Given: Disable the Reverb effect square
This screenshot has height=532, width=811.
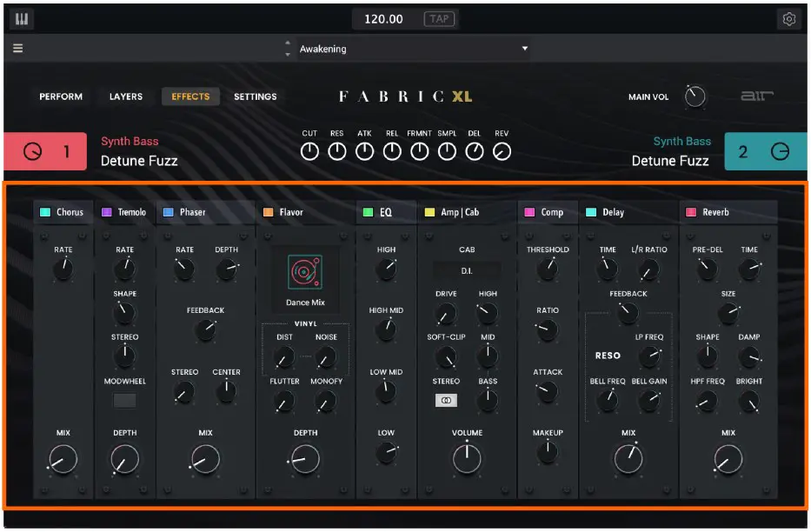Looking at the screenshot, I should click(691, 212).
